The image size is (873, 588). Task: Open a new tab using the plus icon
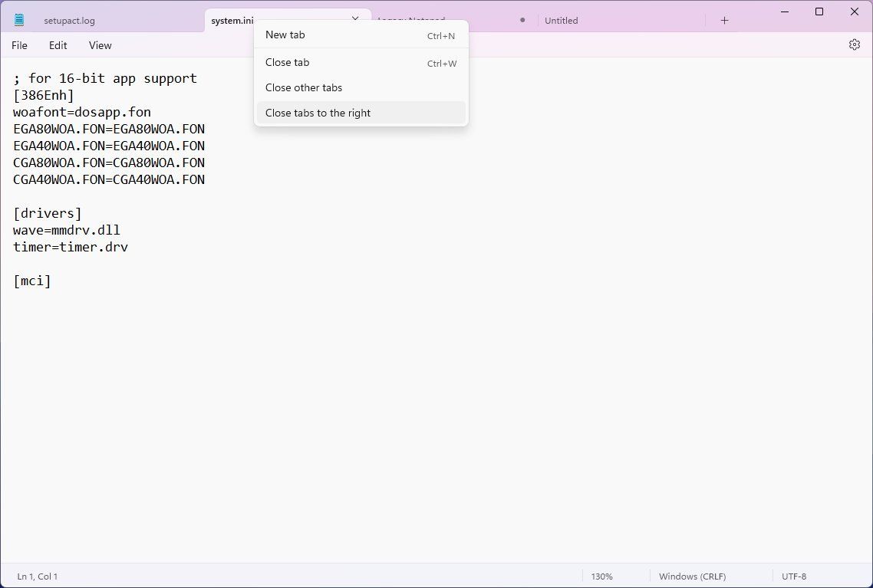coord(724,20)
